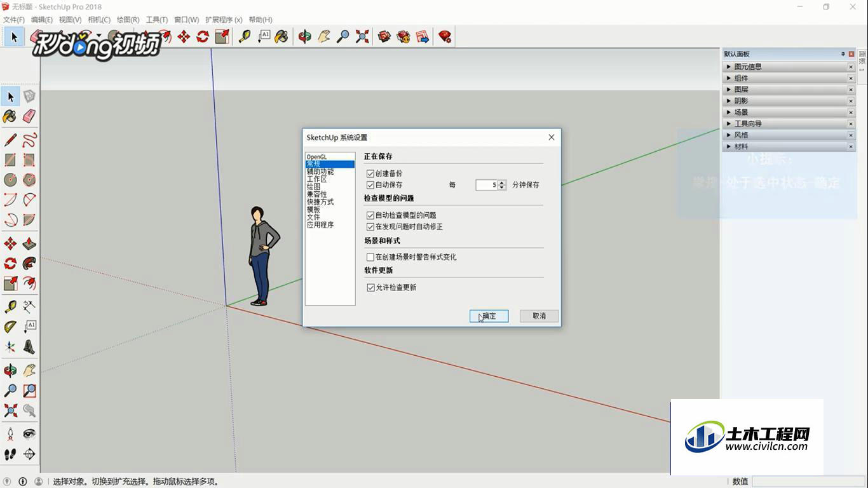Open the 扩展程序(x) menu
Viewport: 868px width, 488px height.
pos(224,20)
